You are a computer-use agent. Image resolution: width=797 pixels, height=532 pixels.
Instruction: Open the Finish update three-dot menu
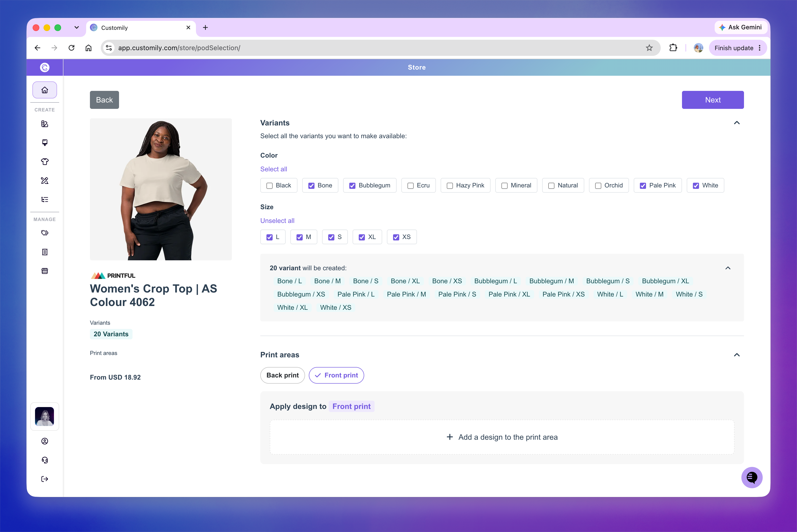coord(760,48)
